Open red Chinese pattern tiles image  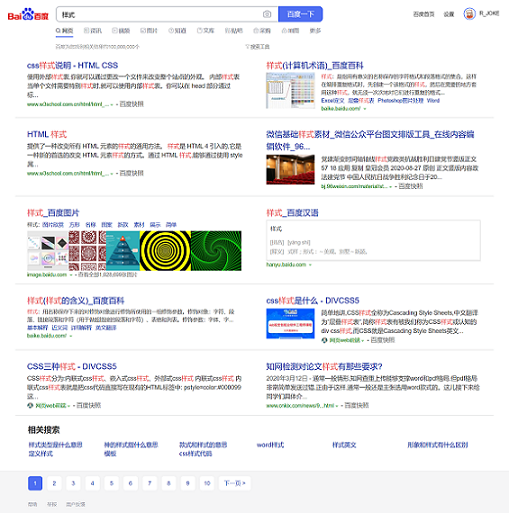(x=87, y=251)
